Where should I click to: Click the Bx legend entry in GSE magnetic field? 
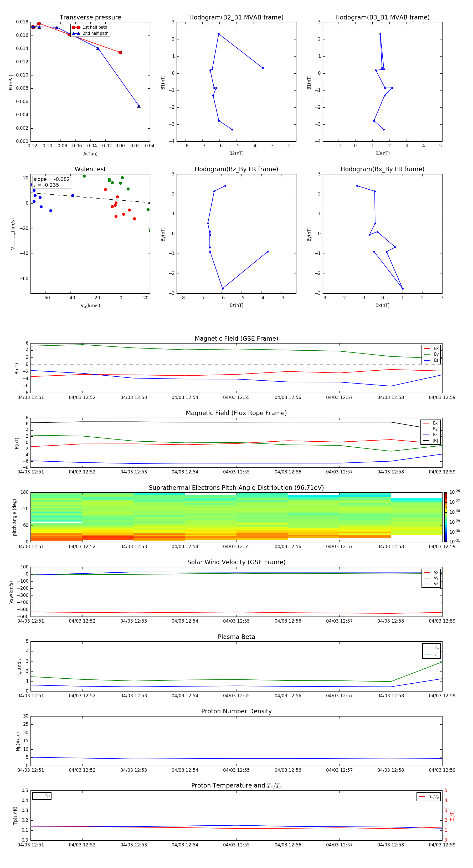tap(431, 349)
